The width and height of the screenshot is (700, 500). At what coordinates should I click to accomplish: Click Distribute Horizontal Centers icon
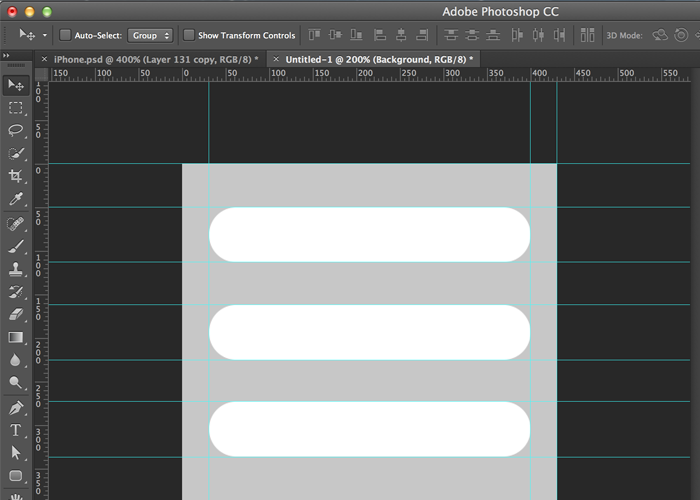coord(538,35)
